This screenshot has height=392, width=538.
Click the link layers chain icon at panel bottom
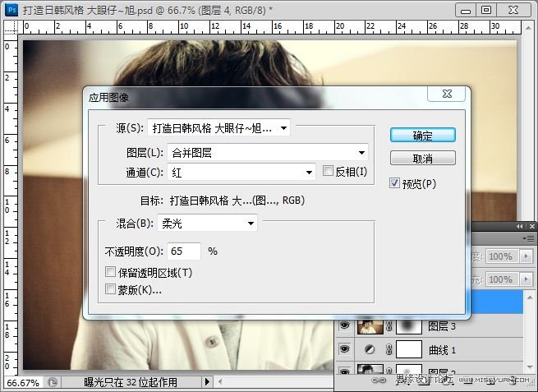379,380
